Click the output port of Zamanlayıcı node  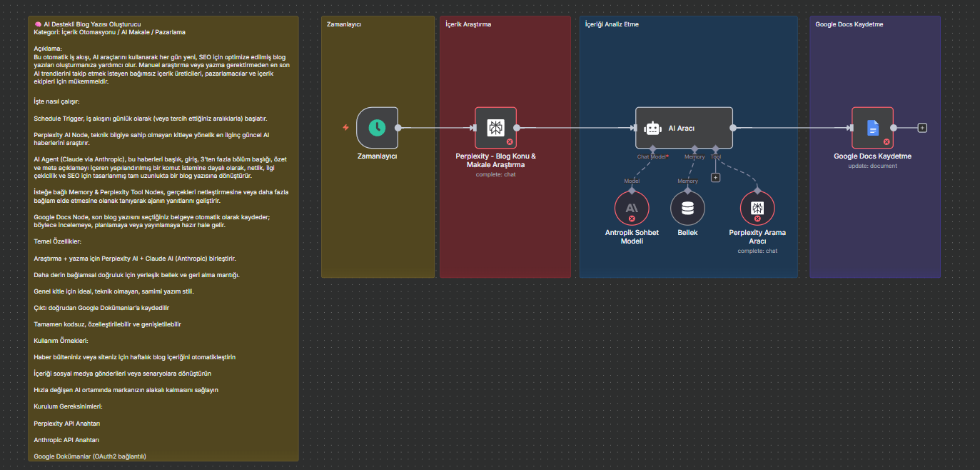[398, 128]
